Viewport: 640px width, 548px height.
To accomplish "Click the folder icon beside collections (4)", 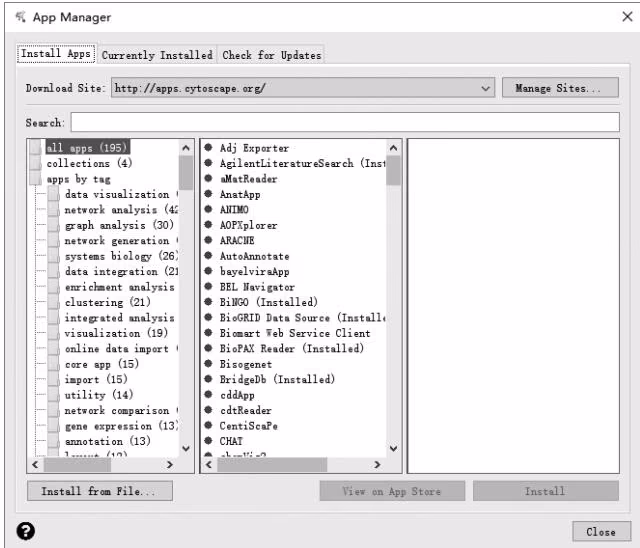I will (x=36, y=163).
